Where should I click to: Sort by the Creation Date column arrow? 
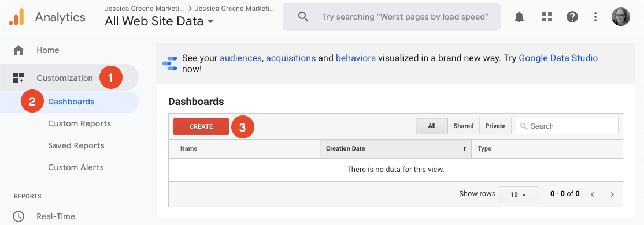465,149
